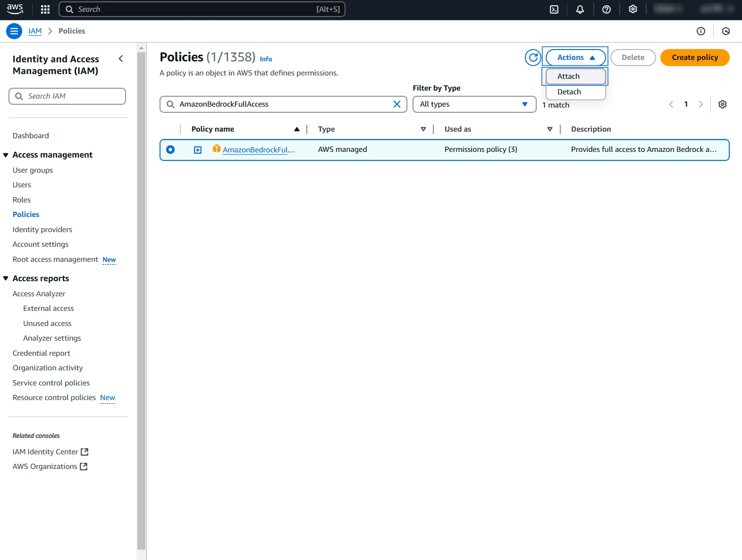Collapse the Access reports section
This screenshot has width=742, height=560.
pos(6,279)
